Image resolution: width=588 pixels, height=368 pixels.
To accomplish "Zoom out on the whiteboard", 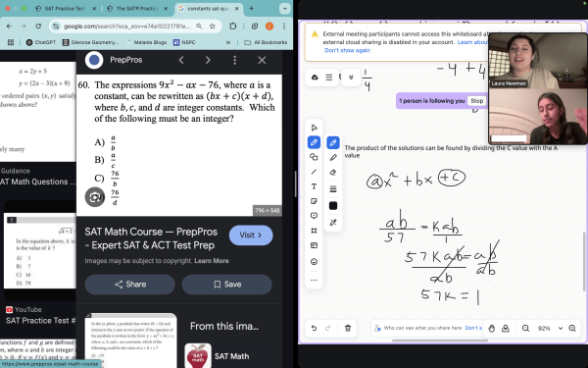I will point(525,329).
